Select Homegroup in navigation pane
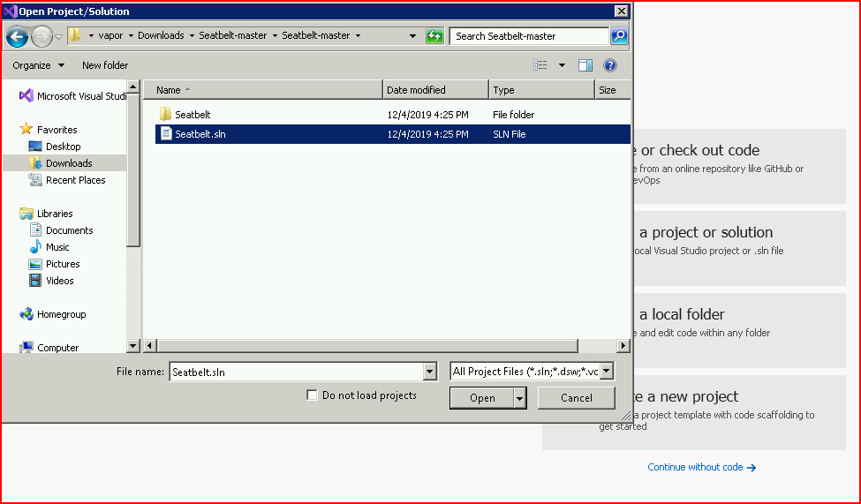Viewport: 861px width, 504px height. (53, 314)
